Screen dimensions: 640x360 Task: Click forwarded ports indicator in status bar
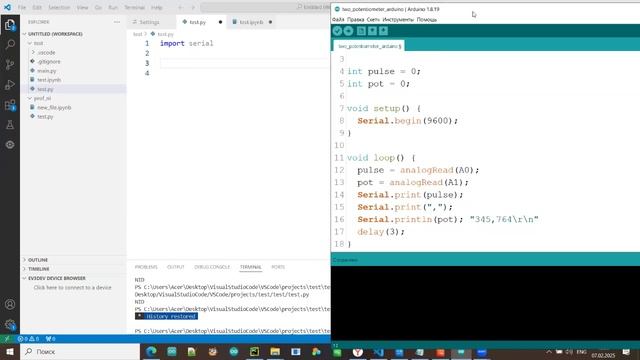[x=51, y=339]
